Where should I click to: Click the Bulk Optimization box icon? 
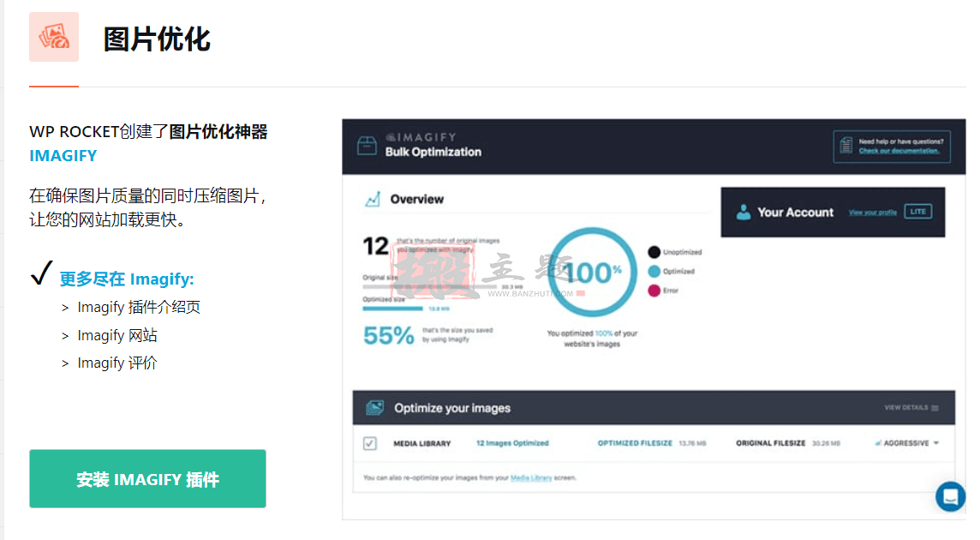[367, 145]
